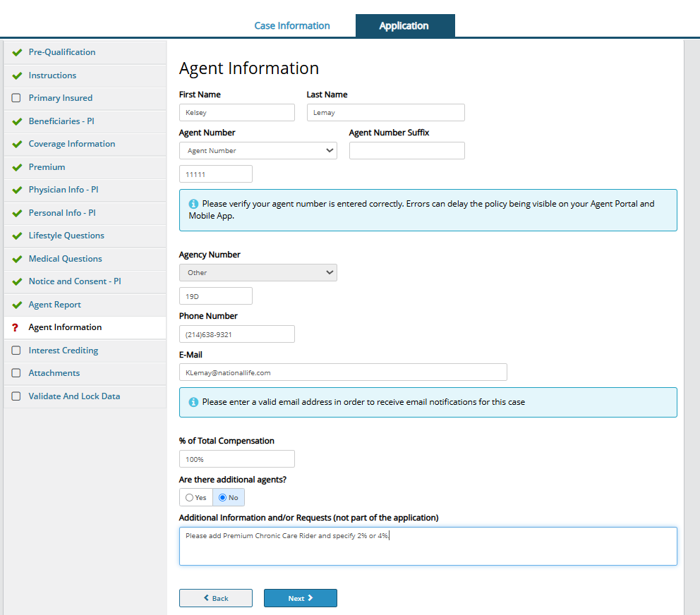Screen dimensions: 700x615
Task: Click the green checkmark beside Medical Questions
Action: 17,259
